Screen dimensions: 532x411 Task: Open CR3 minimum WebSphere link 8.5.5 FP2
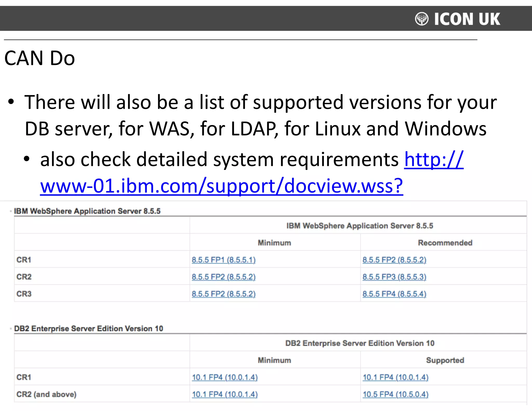click(224, 294)
